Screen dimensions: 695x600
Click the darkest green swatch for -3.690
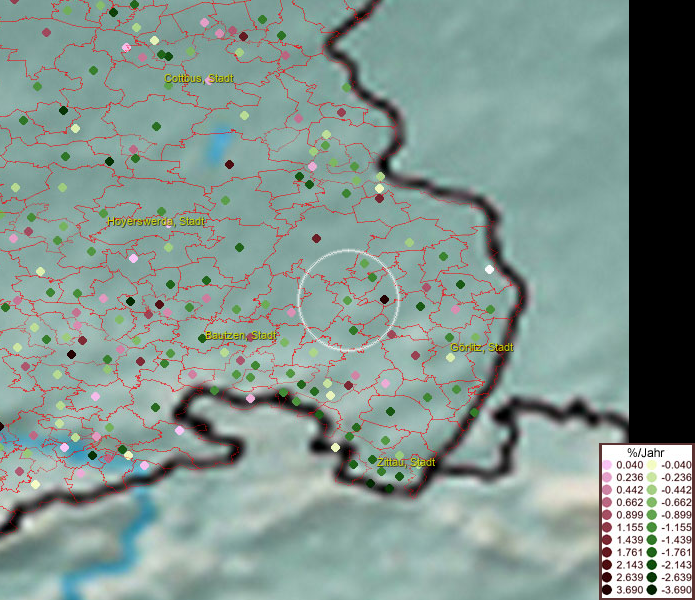(x=652, y=590)
